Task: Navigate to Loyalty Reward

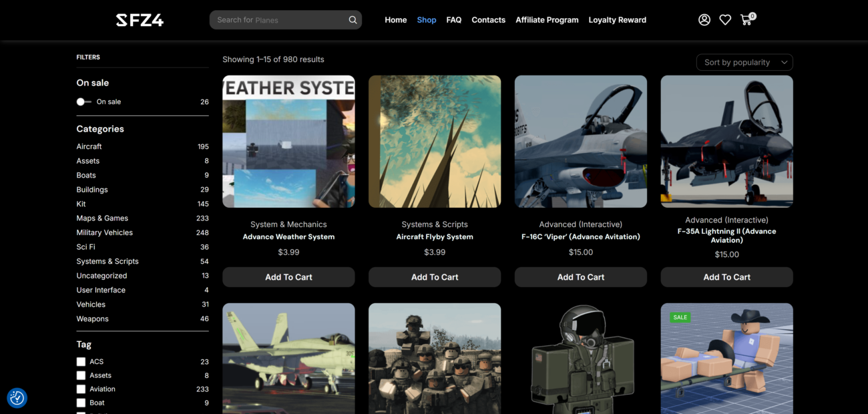Action: (617, 20)
